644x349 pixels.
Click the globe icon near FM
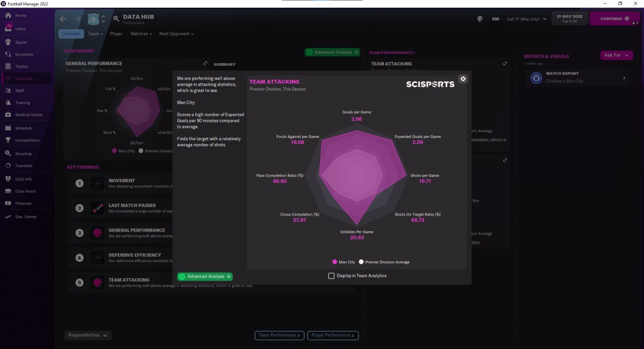tap(480, 19)
